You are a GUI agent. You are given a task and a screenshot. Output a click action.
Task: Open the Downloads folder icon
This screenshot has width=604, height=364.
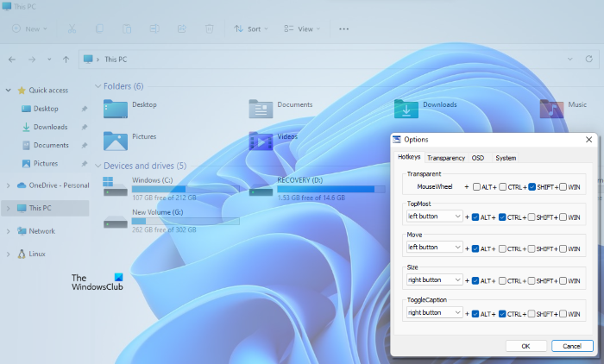point(406,108)
